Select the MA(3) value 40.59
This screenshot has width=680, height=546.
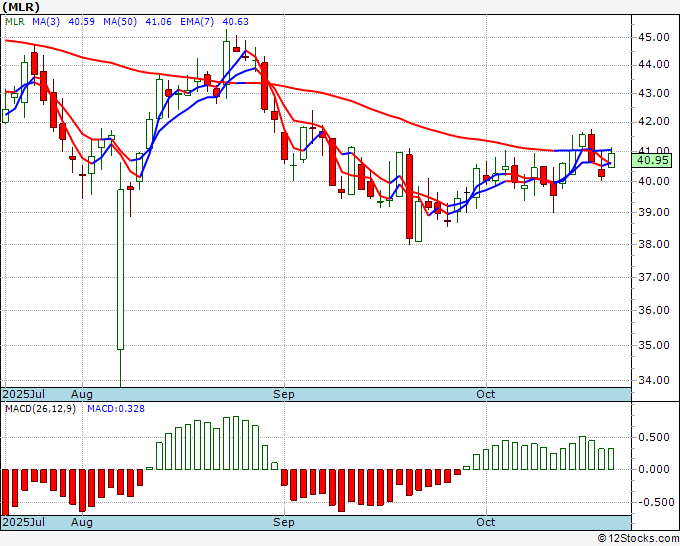tap(82, 22)
